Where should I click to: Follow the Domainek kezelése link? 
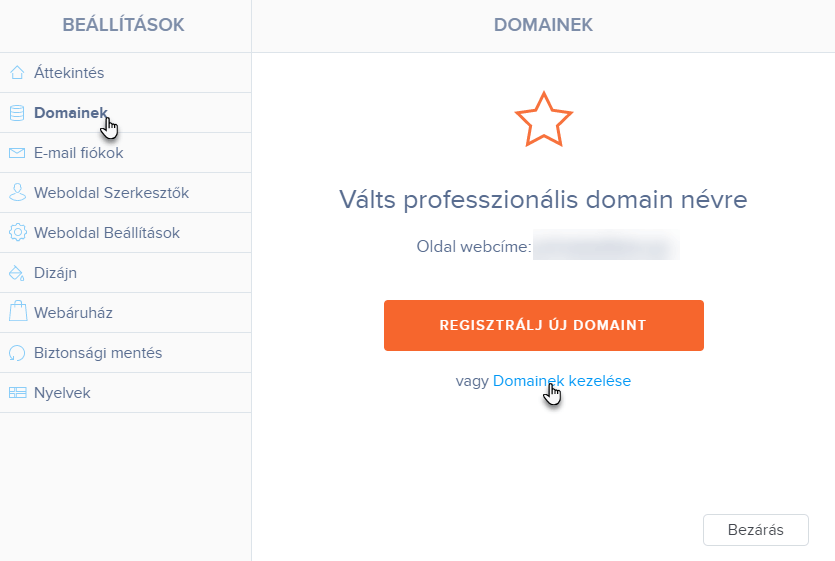tap(562, 381)
